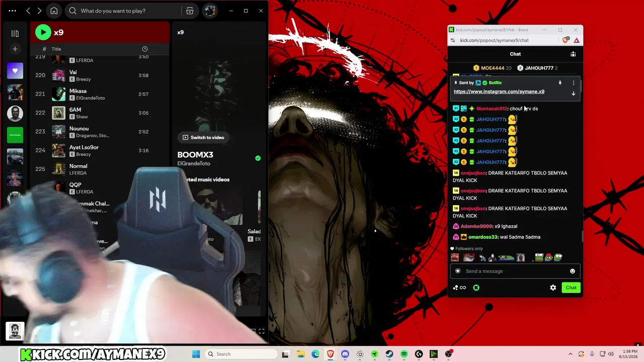The width and height of the screenshot is (644, 362).
Task: Go back in Spotify navigation
Action: coord(28,11)
